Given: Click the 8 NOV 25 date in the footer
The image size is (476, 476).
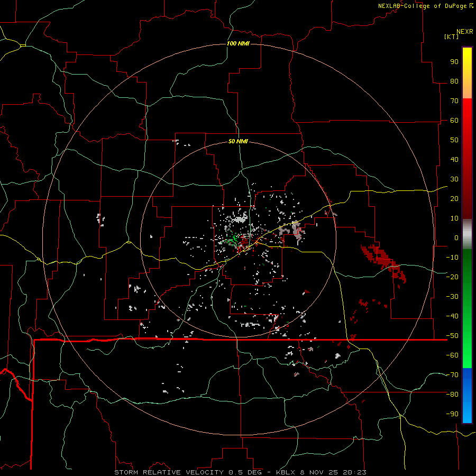Looking at the screenshot, I should 321,472.
